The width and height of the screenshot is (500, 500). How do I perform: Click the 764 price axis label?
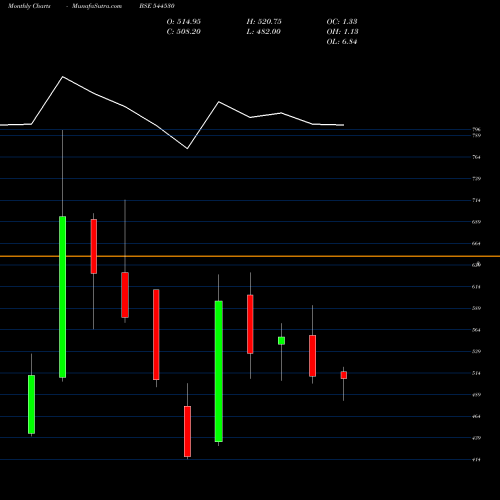pyautogui.click(x=476, y=157)
